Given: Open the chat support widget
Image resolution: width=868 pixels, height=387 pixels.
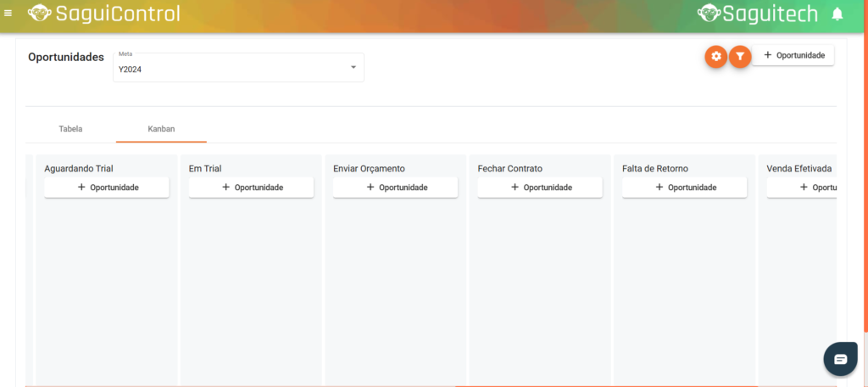Looking at the screenshot, I should 840,359.
